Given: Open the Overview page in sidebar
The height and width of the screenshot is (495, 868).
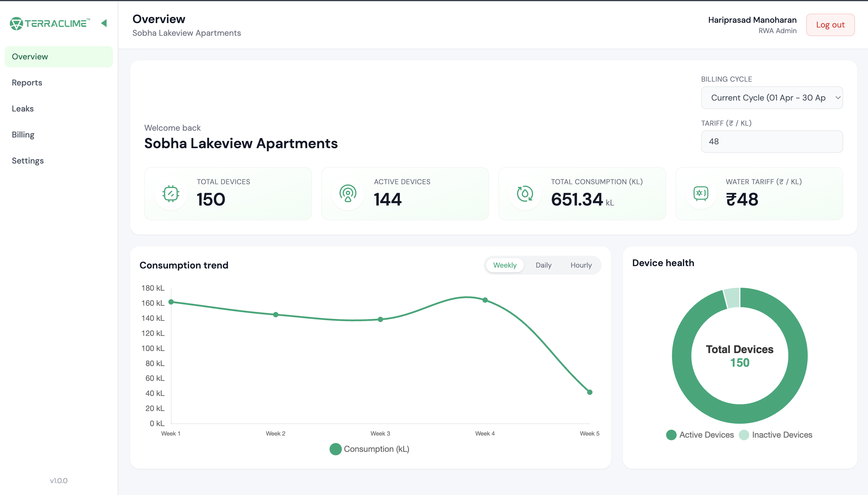Looking at the screenshot, I should pos(59,56).
